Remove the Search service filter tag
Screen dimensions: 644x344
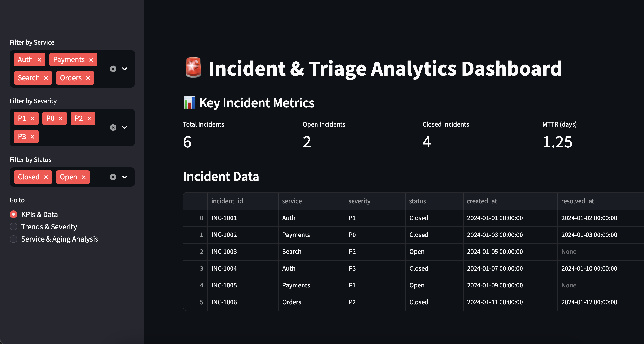coord(46,78)
